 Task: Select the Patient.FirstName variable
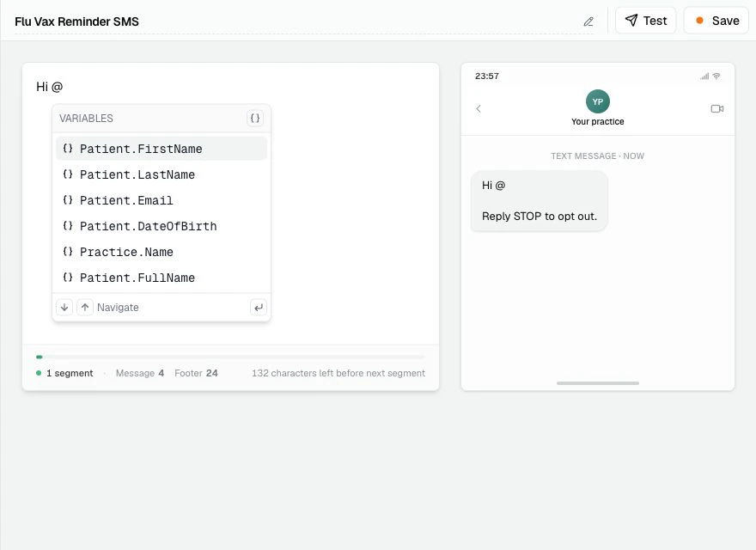point(162,149)
